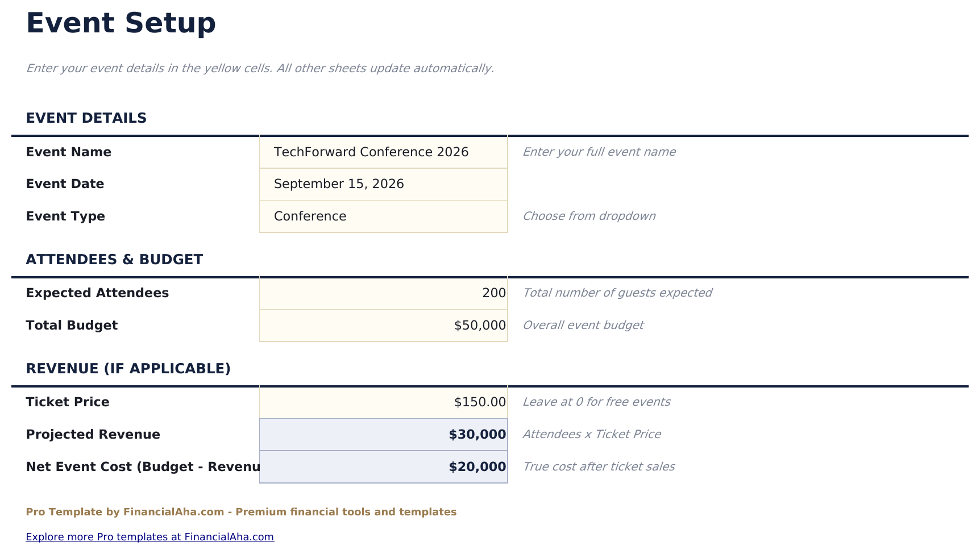Screen dimensions: 980x554
Task: Click the Event Name input cell
Action: (383, 152)
